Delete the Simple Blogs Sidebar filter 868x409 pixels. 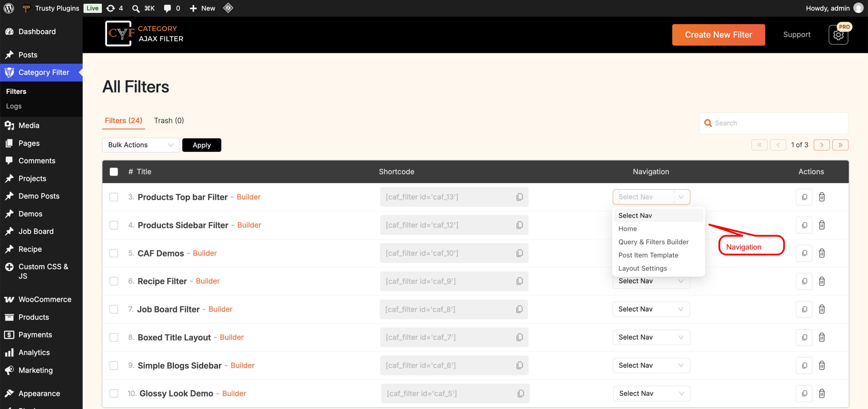[822, 366]
